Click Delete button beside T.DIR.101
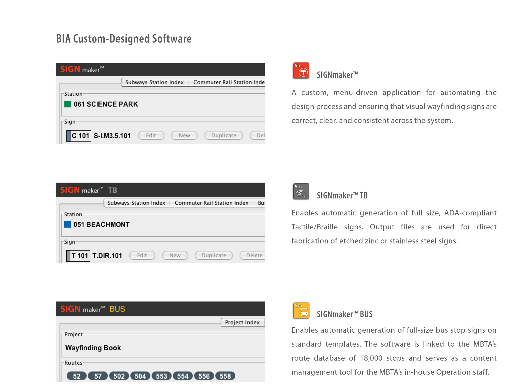Screen dimensions: 532x392 coord(252,255)
